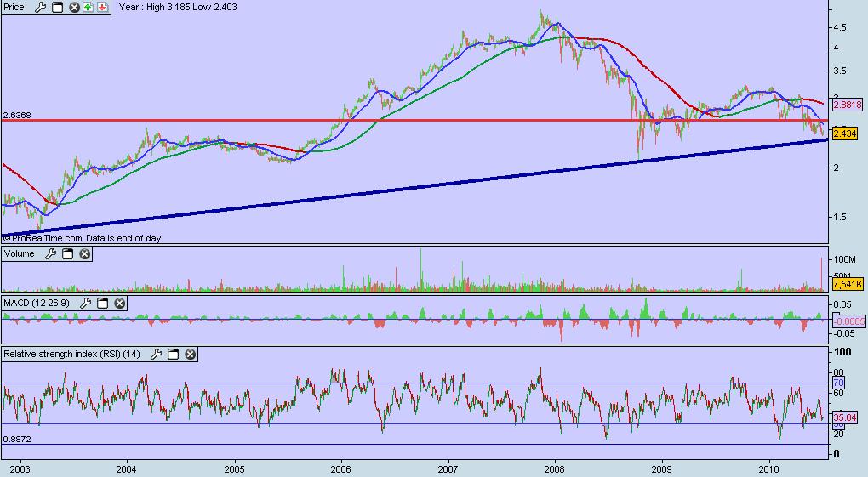Click the -0.0085 MACD value tag
The height and width of the screenshot is (477, 868).
tap(848, 321)
